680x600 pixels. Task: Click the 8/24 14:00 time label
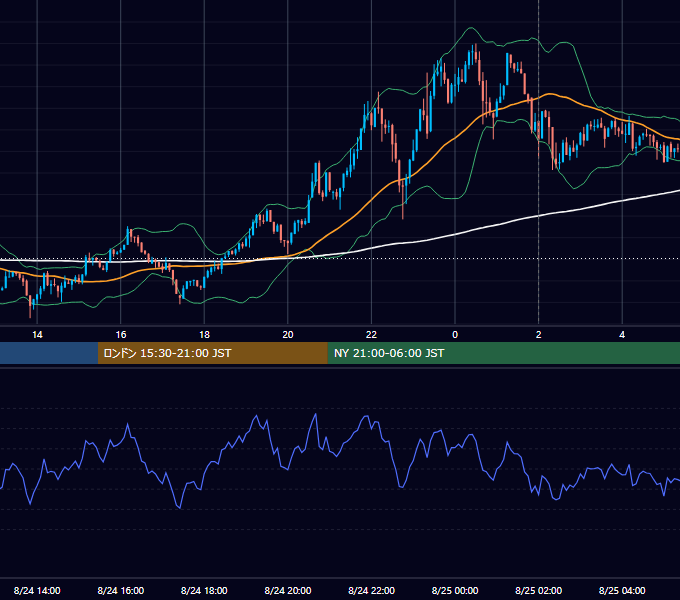click(37, 590)
